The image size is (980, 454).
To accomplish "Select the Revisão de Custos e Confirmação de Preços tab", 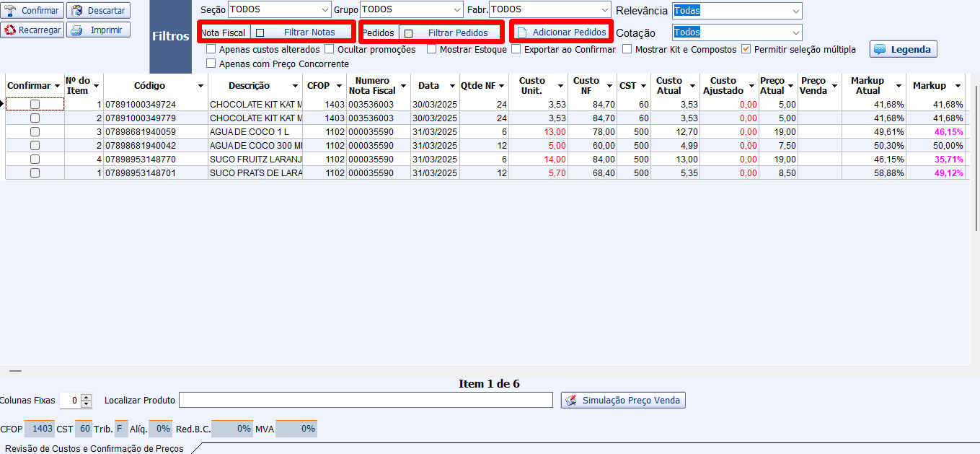I will point(94,448).
